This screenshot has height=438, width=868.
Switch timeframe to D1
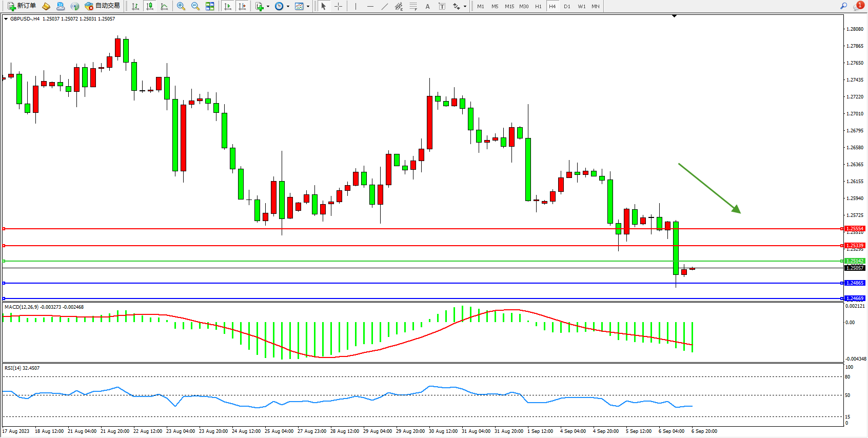567,6
